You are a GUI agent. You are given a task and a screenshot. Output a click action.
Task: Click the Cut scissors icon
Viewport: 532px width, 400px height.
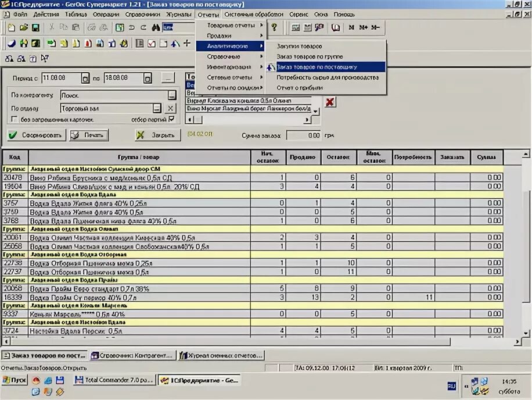coord(52,27)
